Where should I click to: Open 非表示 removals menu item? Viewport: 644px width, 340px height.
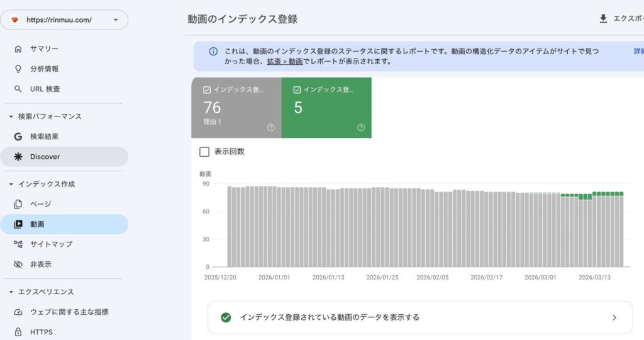[x=41, y=264]
